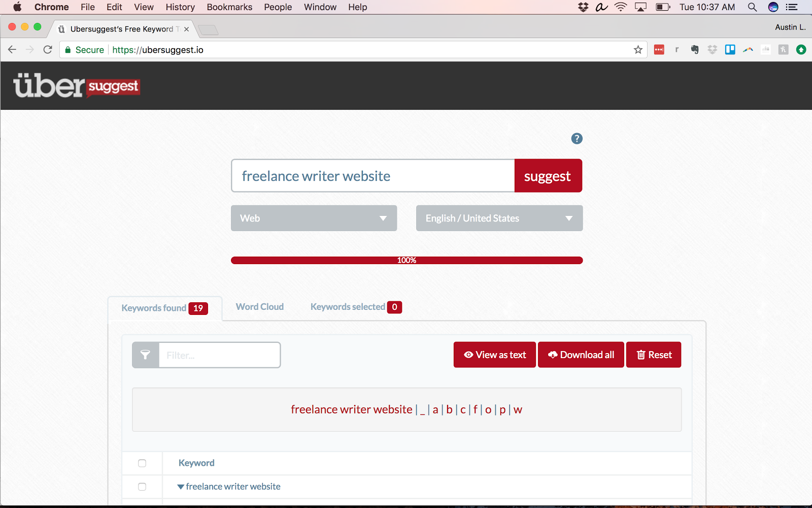Select the Ubersuggest browser tab

click(x=122, y=29)
